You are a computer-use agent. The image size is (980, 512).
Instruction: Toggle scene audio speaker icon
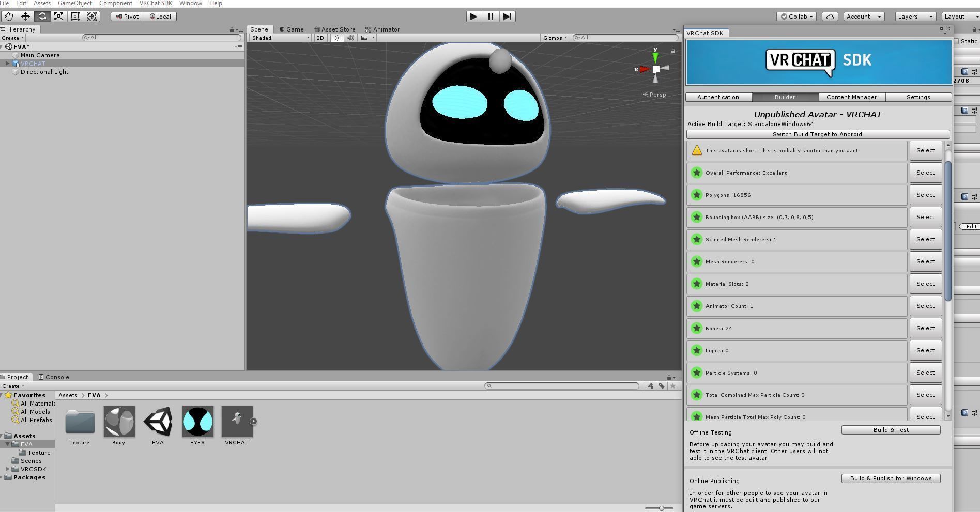click(350, 38)
